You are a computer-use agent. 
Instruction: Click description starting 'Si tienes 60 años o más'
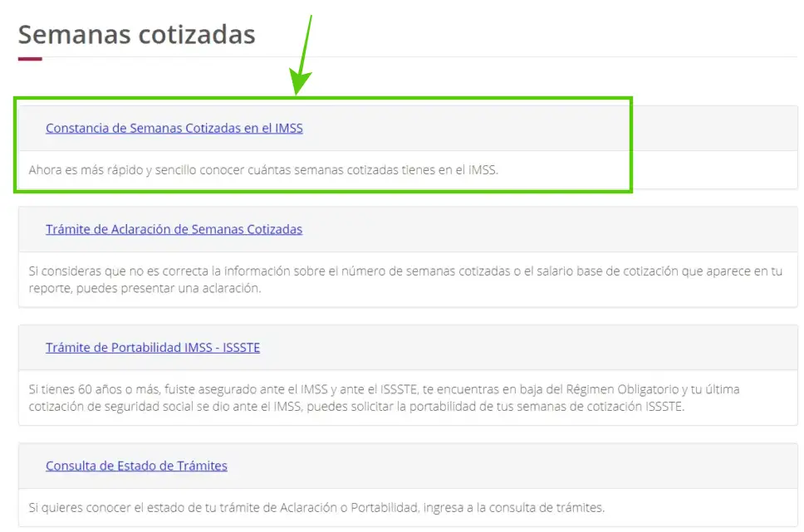tap(384, 398)
